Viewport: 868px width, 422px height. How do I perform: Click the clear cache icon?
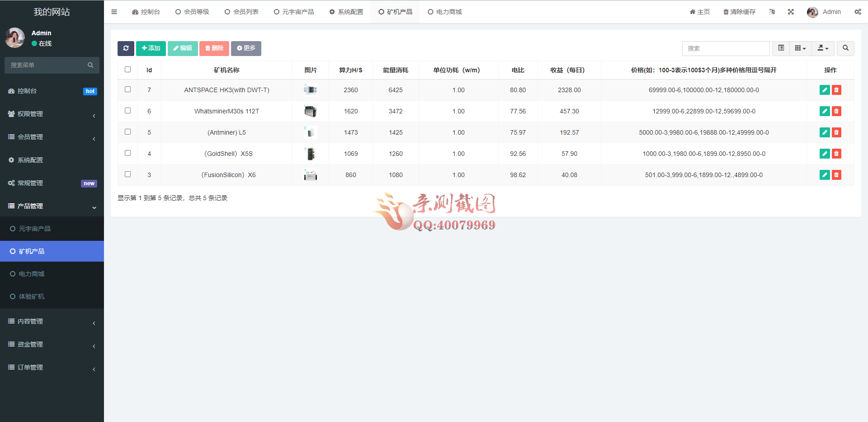pyautogui.click(x=740, y=12)
